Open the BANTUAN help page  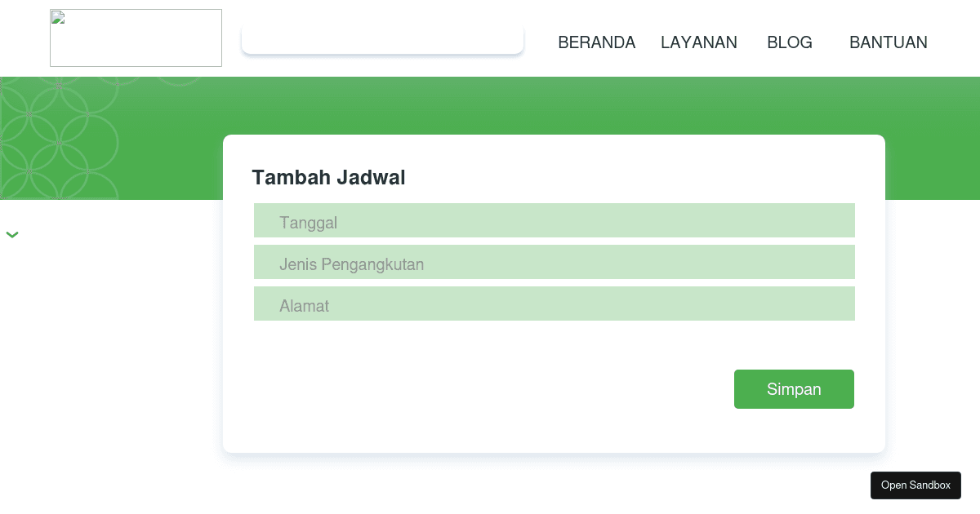tap(888, 42)
